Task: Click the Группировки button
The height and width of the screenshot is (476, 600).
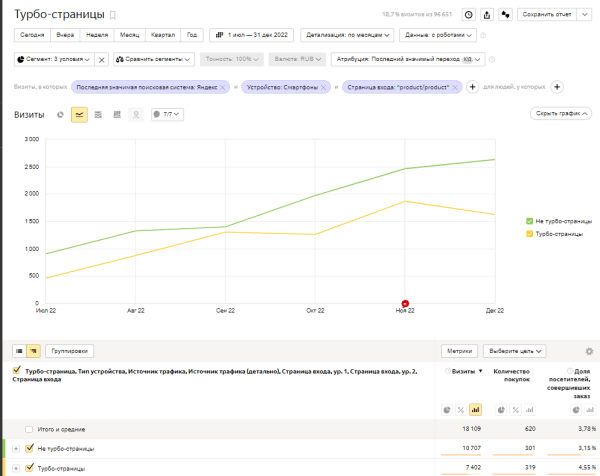Action: click(x=71, y=352)
